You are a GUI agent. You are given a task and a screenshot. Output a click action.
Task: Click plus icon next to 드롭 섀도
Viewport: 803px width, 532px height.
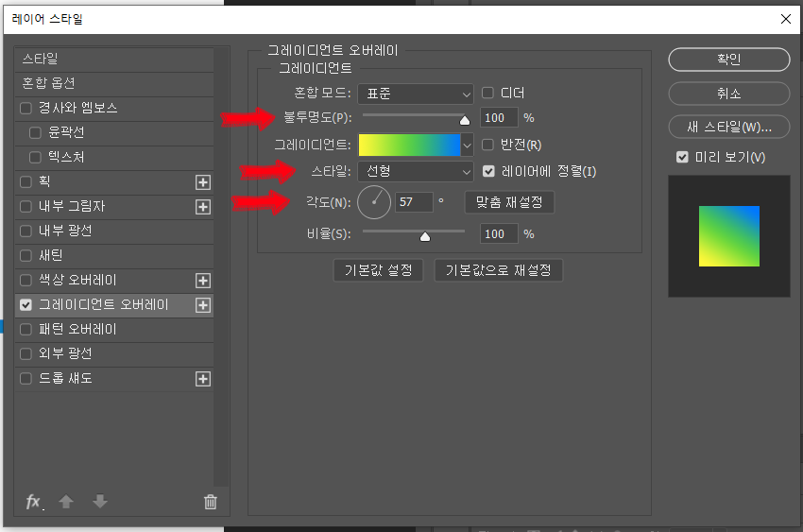(x=202, y=379)
